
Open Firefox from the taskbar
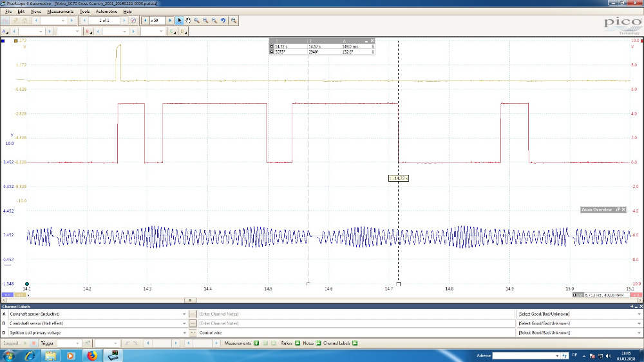[91, 355]
